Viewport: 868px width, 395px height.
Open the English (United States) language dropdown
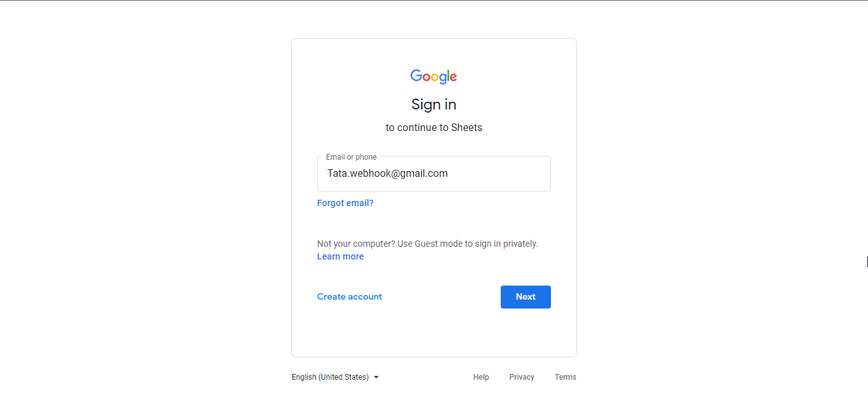tap(336, 377)
